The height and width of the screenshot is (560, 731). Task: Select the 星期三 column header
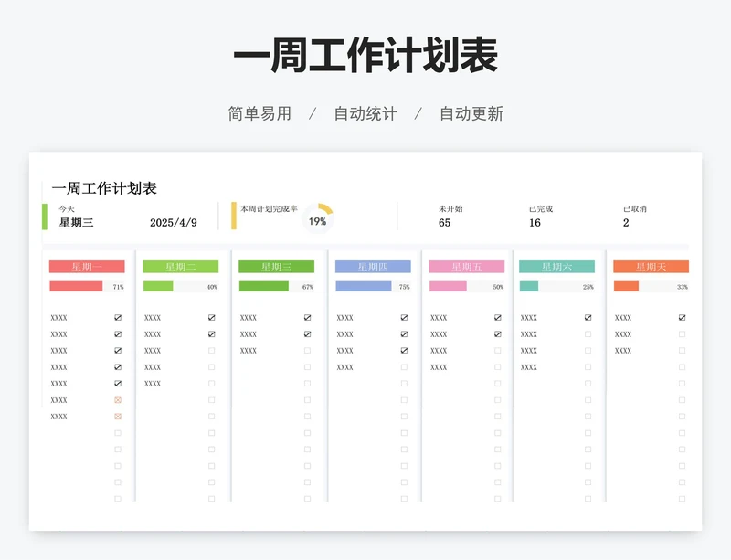tap(277, 267)
